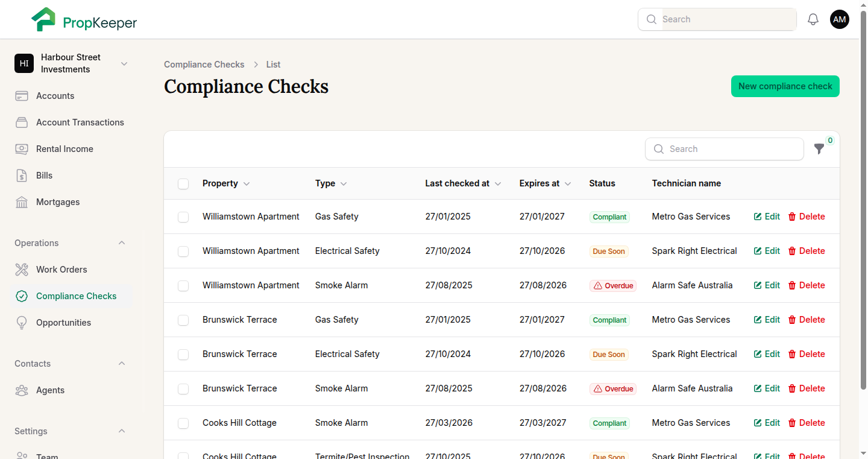
Task: Sort the table by the Type column
Action: click(331, 183)
